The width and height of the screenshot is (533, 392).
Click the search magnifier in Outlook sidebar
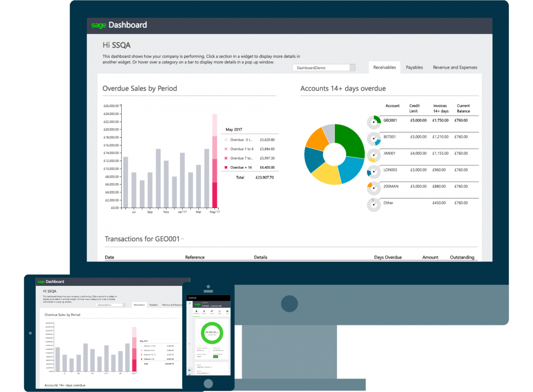tap(189, 303)
